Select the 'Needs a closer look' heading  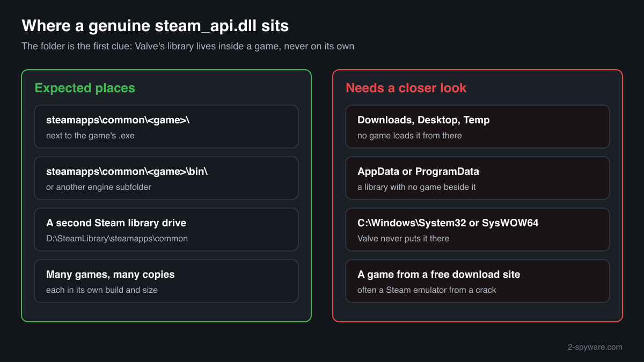pos(406,88)
